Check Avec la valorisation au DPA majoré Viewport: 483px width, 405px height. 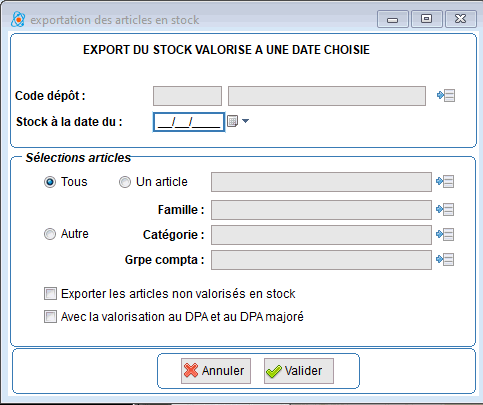[50, 317]
